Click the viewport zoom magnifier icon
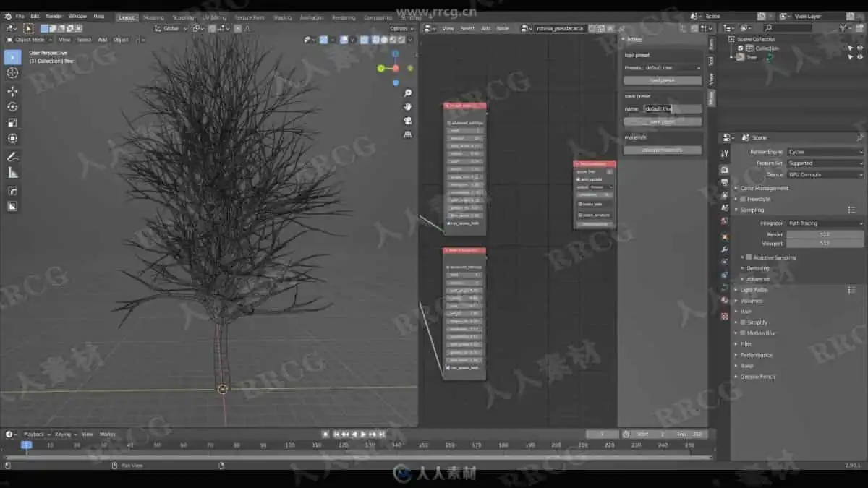Viewport: 868px width, 488px height. (408, 93)
